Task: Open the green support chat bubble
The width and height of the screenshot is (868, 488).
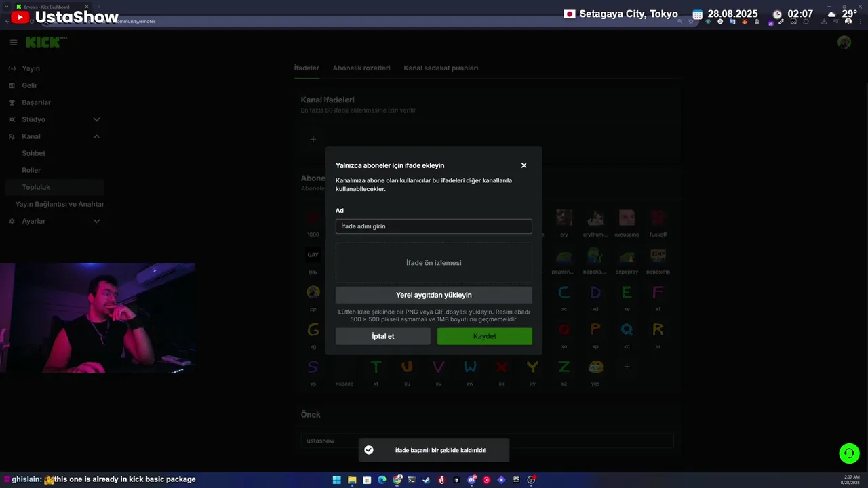Action: tap(849, 453)
